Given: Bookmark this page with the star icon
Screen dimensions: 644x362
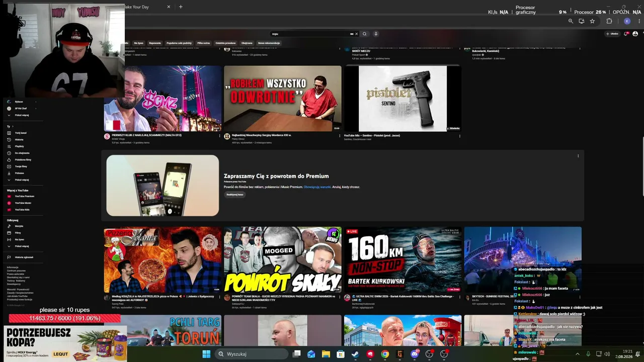Looking at the screenshot, I should tap(592, 21).
